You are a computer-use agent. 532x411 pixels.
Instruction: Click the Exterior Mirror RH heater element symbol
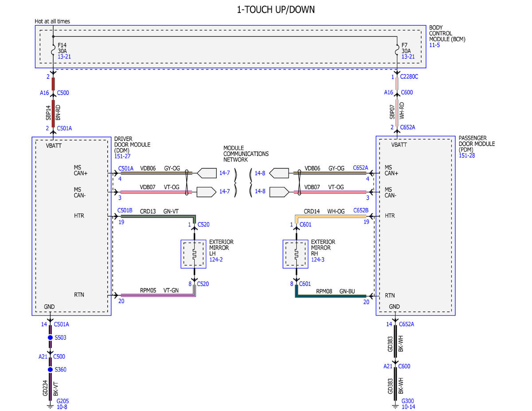click(296, 254)
